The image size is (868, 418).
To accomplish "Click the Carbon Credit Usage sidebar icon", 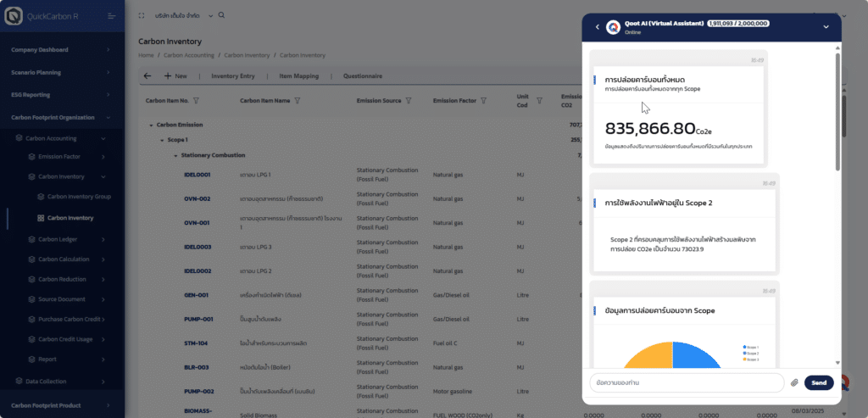I will 32,339.
